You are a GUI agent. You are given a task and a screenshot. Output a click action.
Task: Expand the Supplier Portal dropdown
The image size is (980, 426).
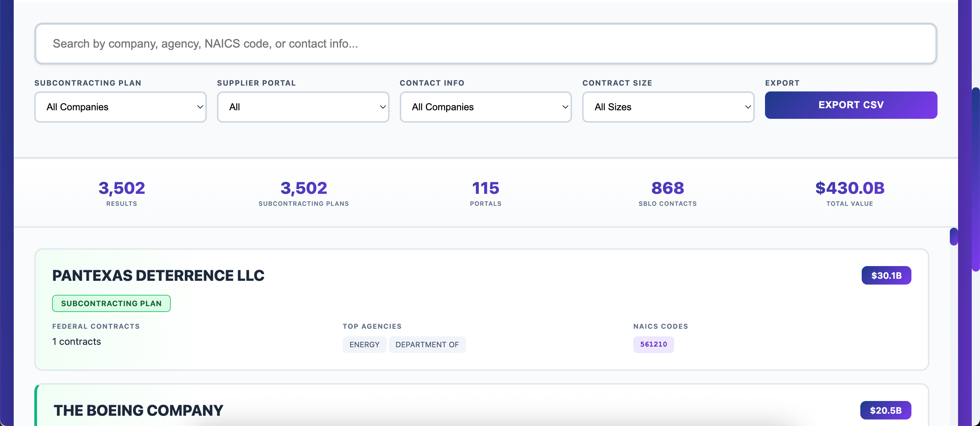point(303,107)
